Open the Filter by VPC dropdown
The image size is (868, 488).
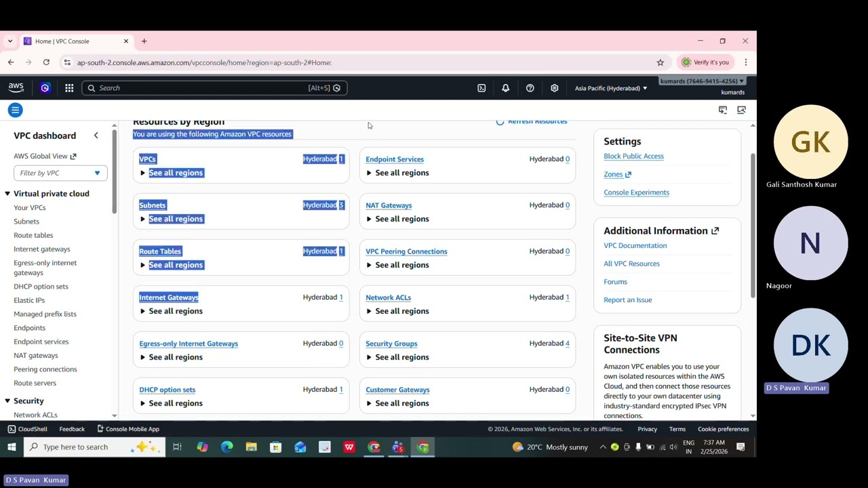tap(60, 173)
